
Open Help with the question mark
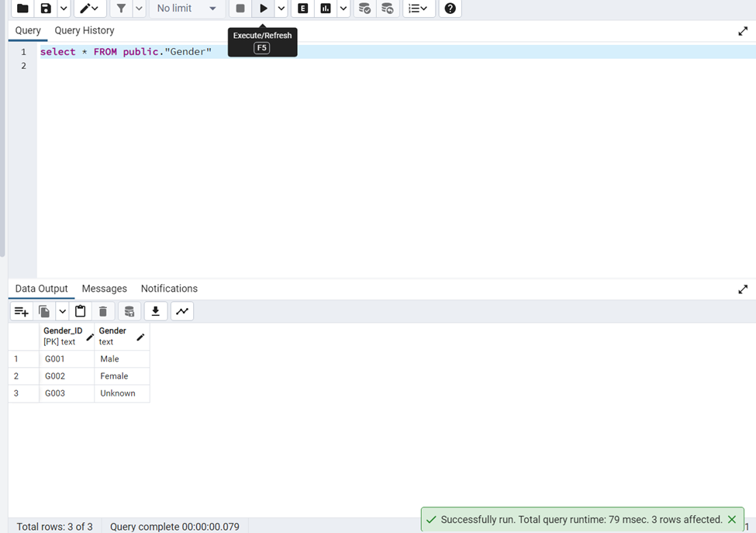pyautogui.click(x=450, y=9)
